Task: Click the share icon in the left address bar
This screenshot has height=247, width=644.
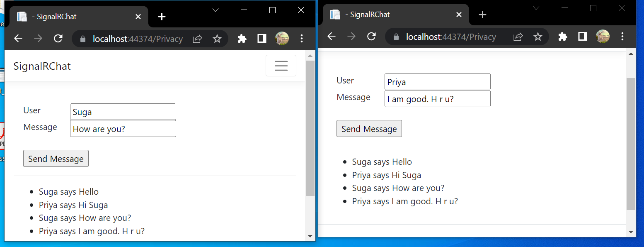Action: (x=197, y=38)
